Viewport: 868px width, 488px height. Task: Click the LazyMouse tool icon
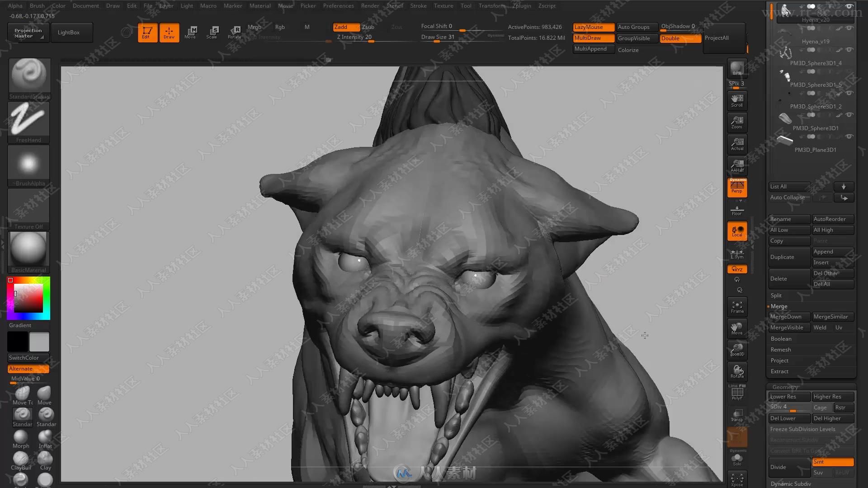click(590, 26)
